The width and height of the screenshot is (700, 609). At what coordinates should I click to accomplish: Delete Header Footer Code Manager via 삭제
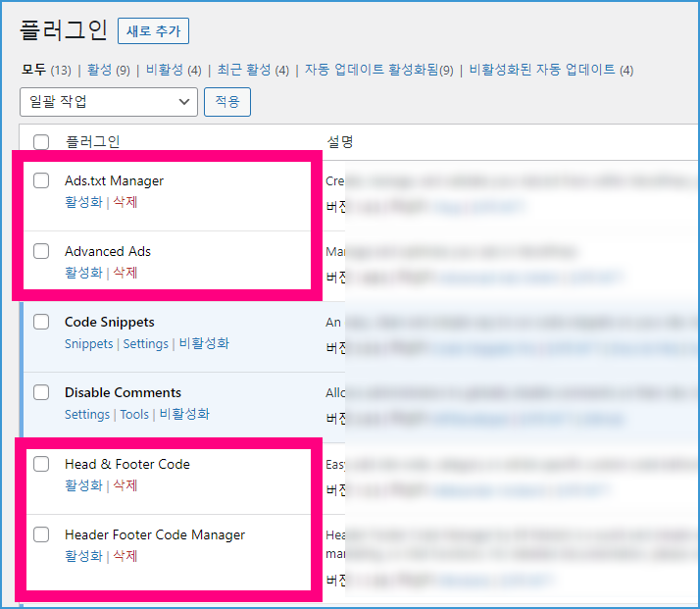click(125, 556)
